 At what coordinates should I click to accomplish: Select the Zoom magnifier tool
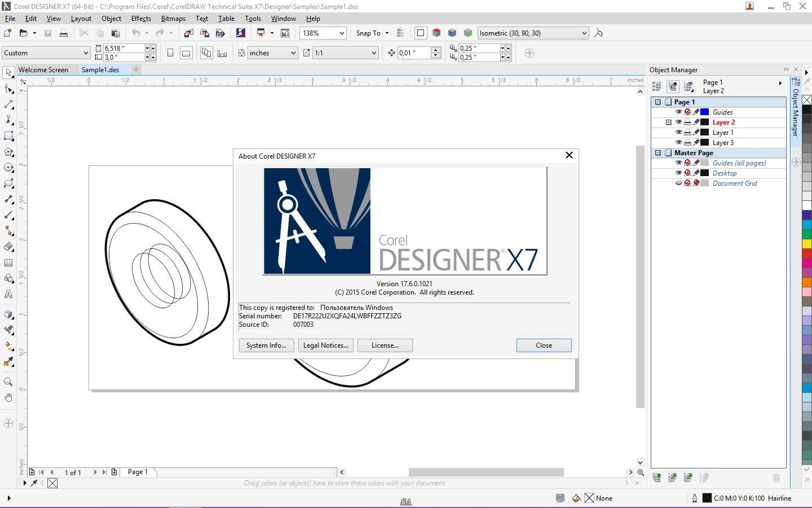click(x=8, y=382)
